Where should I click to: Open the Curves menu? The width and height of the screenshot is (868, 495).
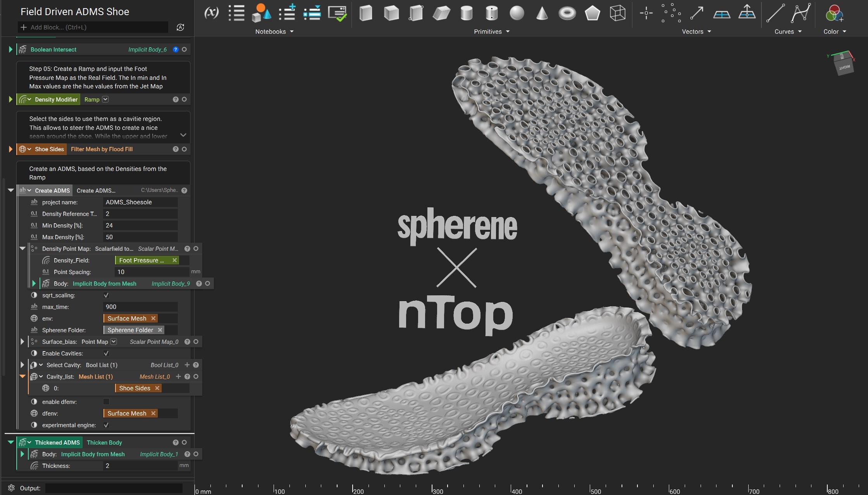(x=787, y=31)
